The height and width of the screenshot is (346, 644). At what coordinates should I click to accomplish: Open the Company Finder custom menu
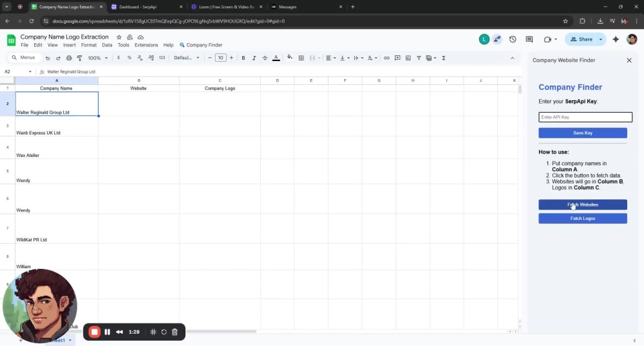[x=201, y=45]
